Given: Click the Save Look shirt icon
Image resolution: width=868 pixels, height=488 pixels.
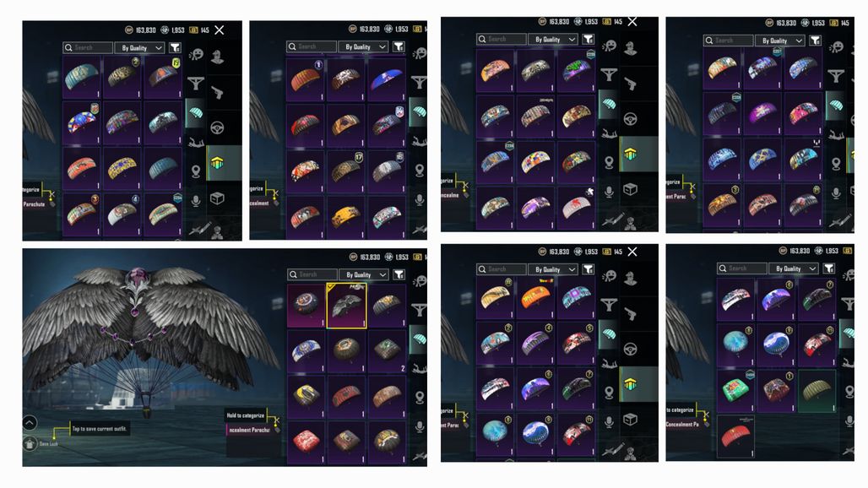Looking at the screenshot, I should pyautogui.click(x=30, y=444).
